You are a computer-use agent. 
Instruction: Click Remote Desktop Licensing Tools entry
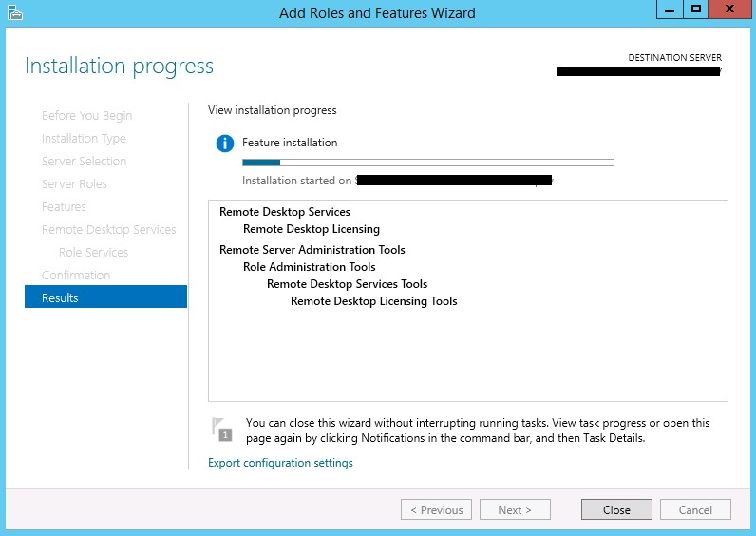373,301
